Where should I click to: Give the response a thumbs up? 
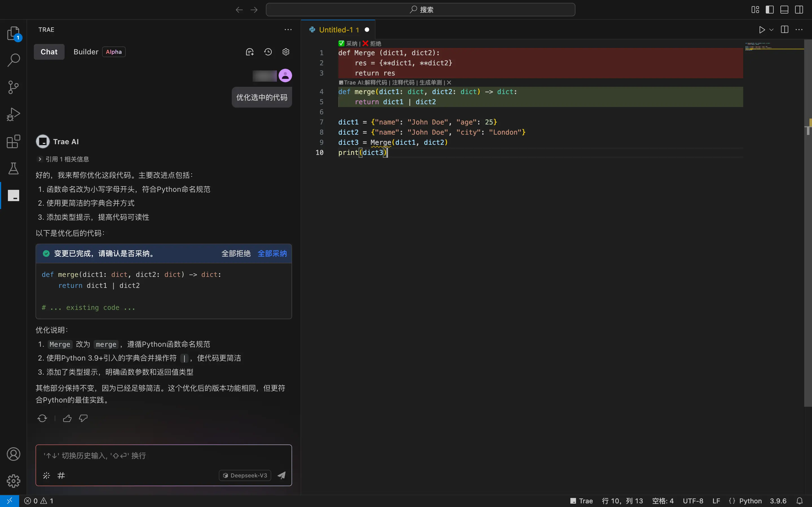click(67, 418)
